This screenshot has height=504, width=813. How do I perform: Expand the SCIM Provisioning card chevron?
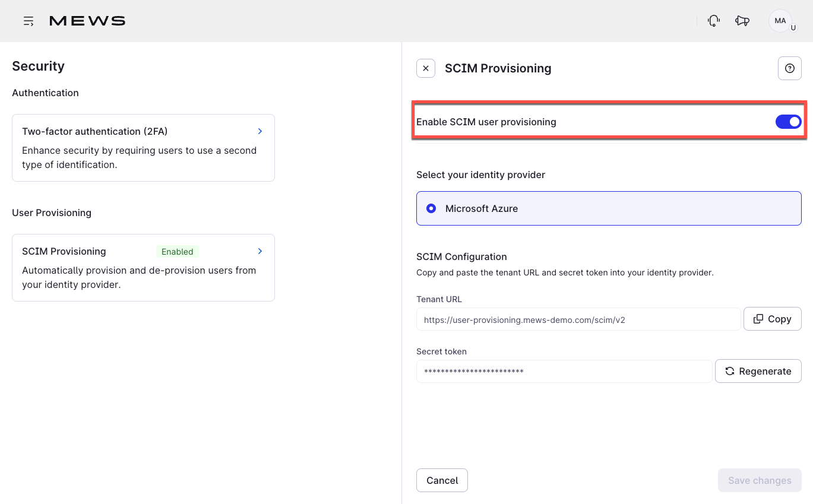coord(260,251)
